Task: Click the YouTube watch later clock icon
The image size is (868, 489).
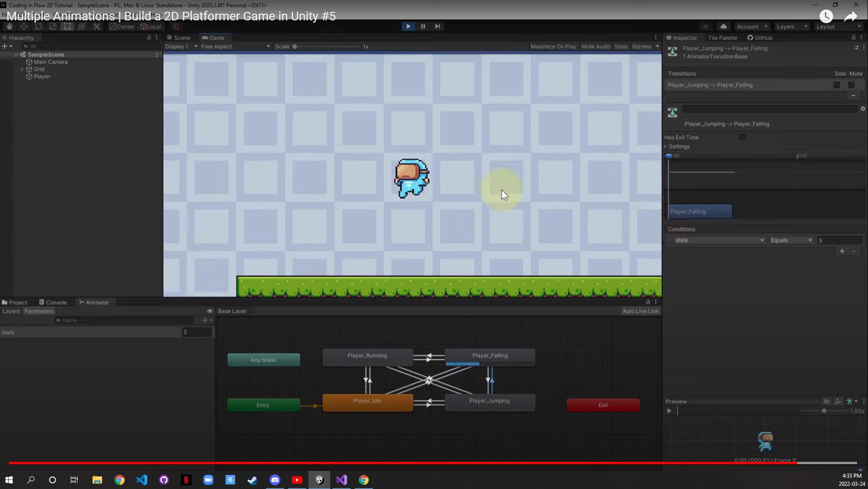Action: tap(826, 16)
